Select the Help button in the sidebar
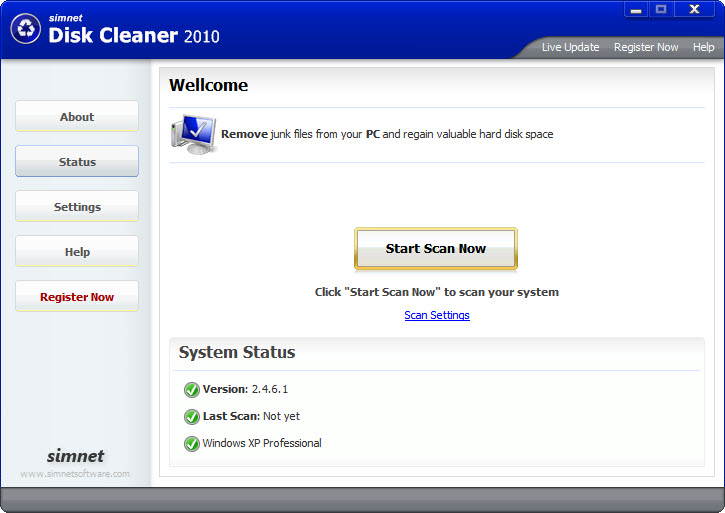 77,252
